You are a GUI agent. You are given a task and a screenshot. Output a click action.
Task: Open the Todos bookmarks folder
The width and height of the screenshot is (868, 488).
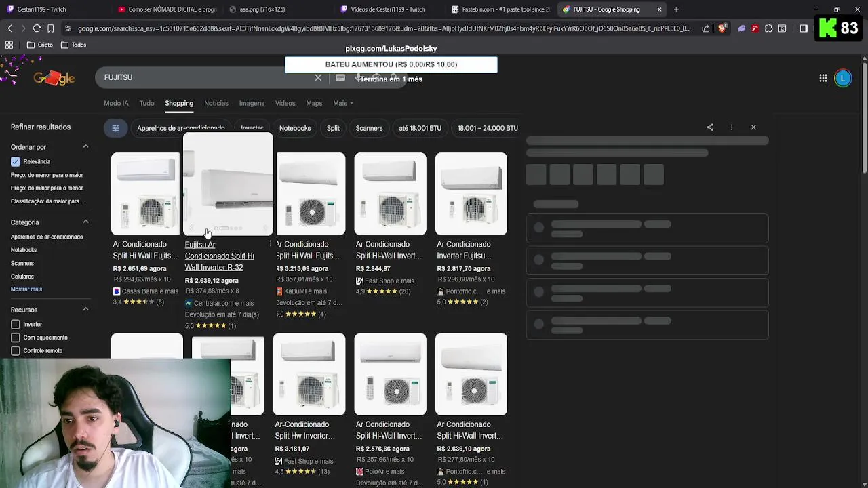point(74,45)
